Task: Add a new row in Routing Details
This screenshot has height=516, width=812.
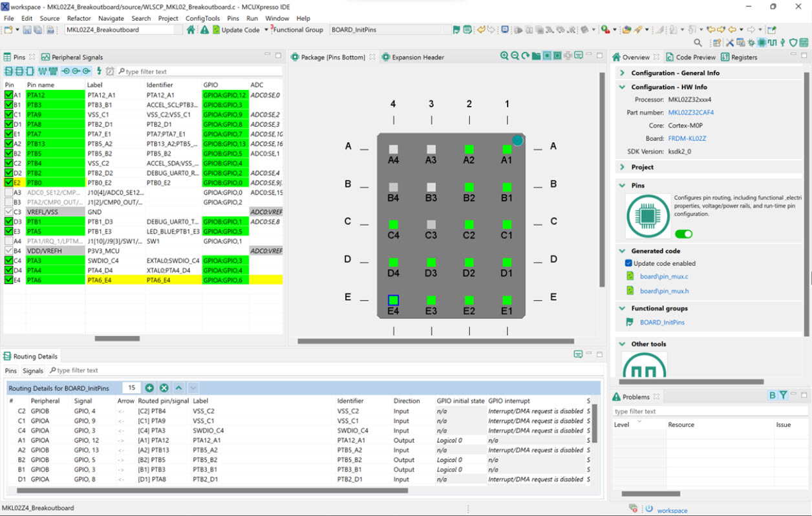Action: [x=149, y=388]
